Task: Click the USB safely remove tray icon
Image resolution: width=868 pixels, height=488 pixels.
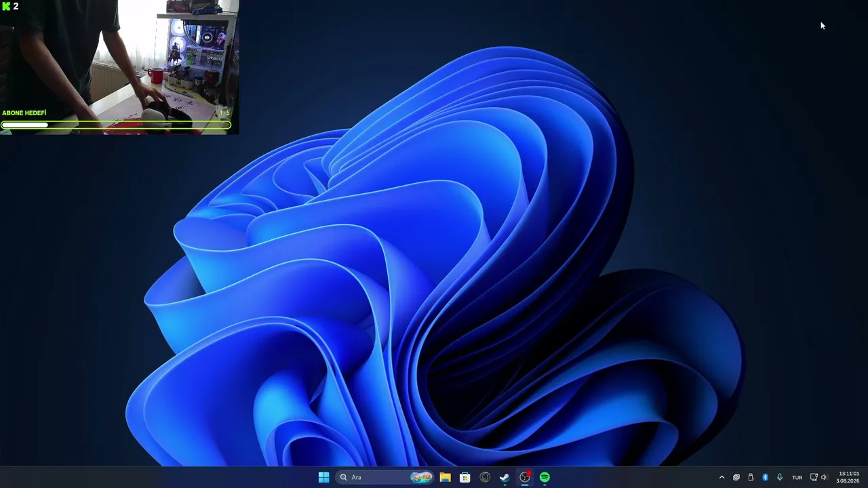Action: (x=751, y=477)
